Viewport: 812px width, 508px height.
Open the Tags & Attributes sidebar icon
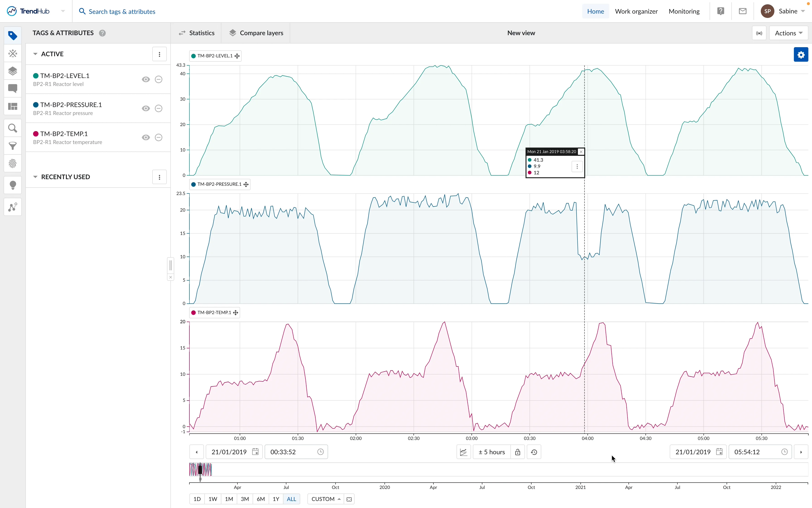[13, 35]
